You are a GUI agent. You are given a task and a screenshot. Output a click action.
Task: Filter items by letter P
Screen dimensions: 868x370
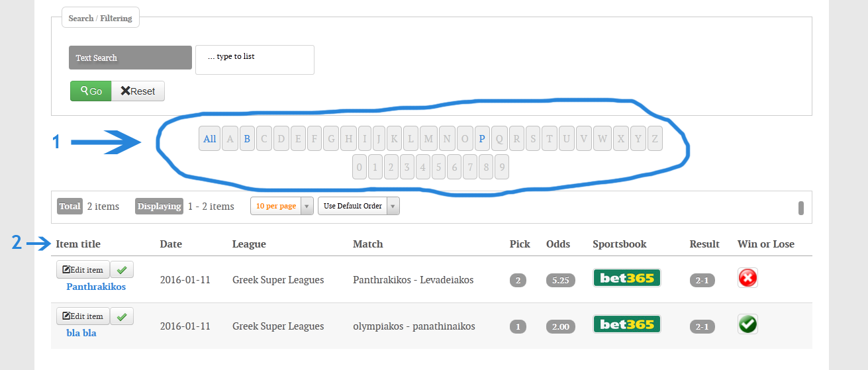[x=482, y=139]
